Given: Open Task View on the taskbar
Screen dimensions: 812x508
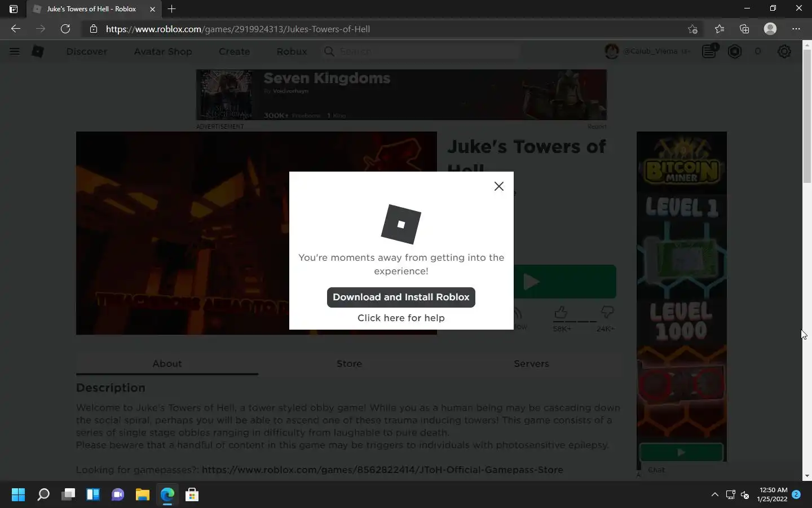Looking at the screenshot, I should 68,495.
